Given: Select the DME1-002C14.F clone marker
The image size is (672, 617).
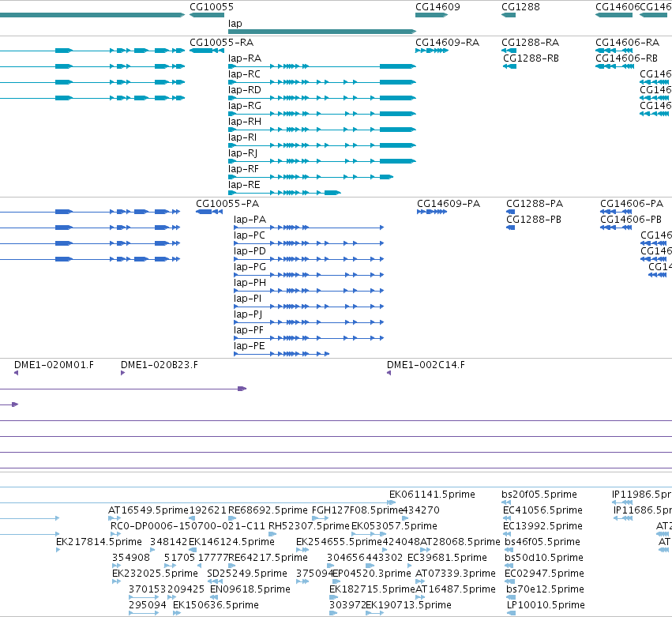Looking at the screenshot, I should 389,373.
